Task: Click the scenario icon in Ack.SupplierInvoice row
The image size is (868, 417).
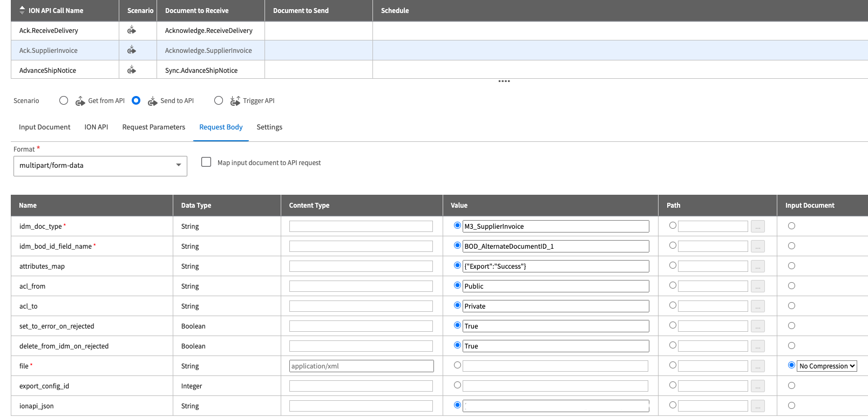Action: point(131,50)
